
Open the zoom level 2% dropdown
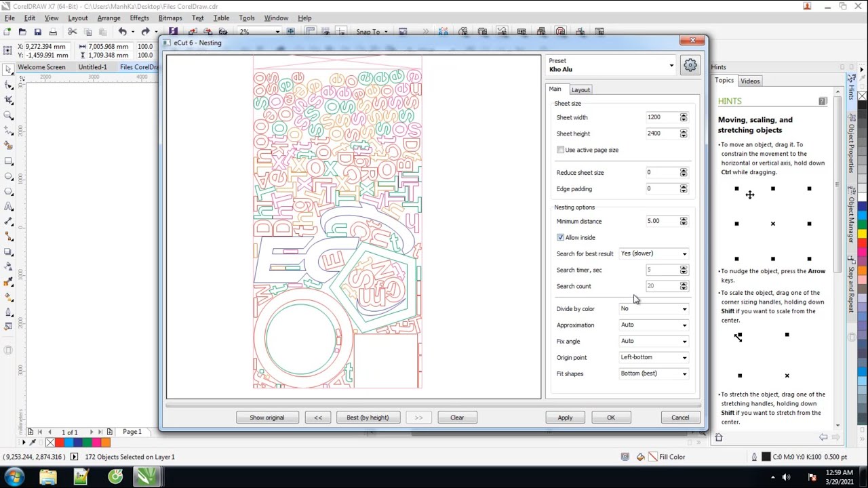[x=277, y=32]
